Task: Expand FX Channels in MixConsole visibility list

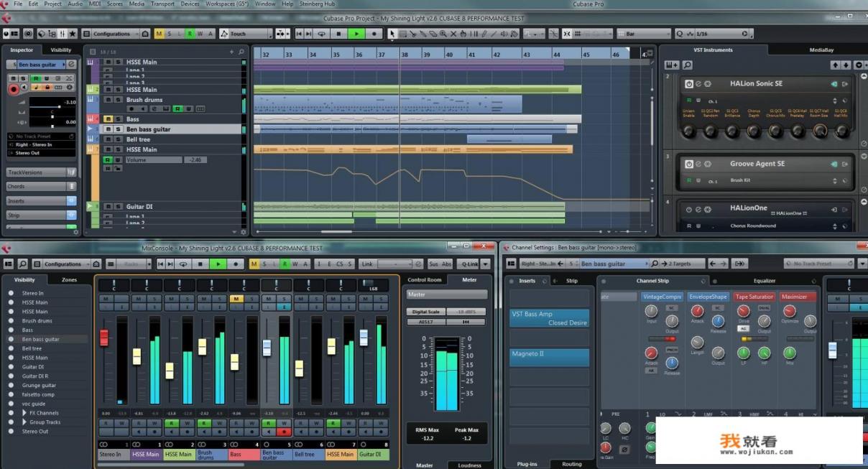Action: click(x=24, y=413)
